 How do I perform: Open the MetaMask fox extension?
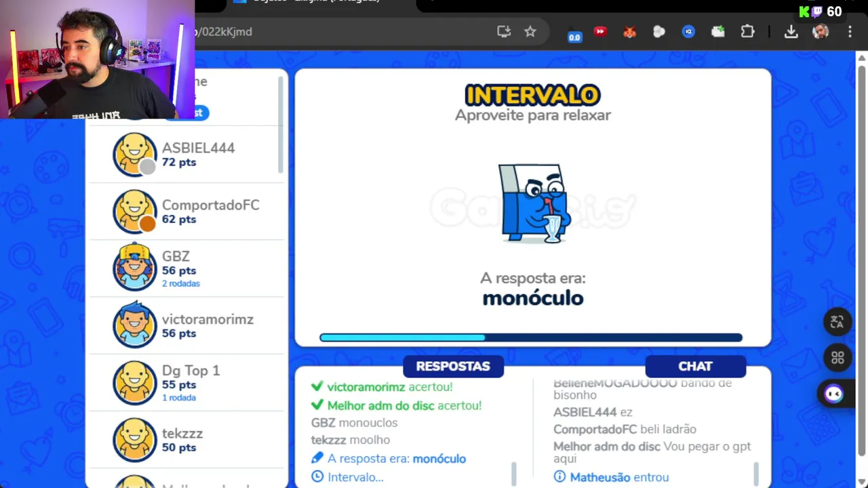(630, 32)
